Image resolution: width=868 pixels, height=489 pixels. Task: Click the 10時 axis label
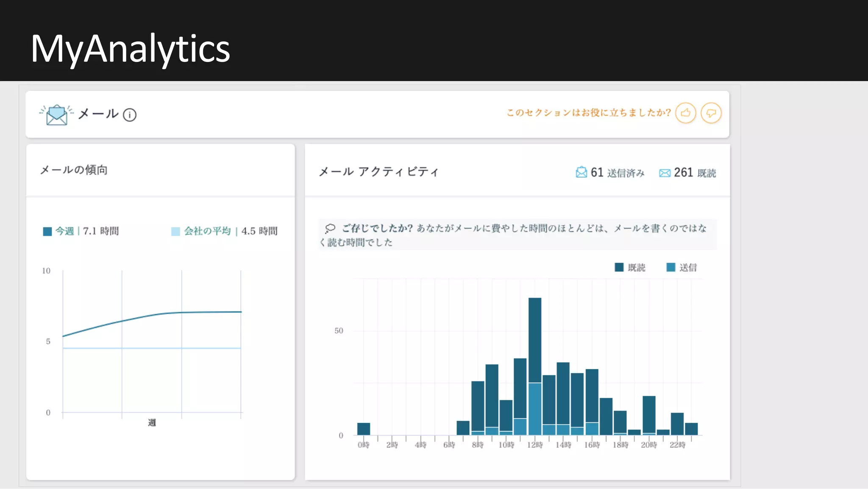click(x=506, y=445)
